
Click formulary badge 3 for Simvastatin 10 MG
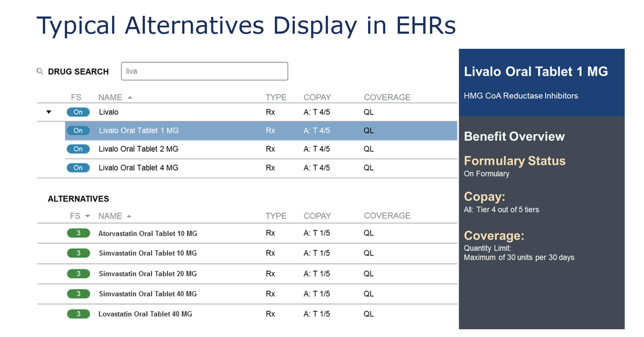[x=79, y=253]
